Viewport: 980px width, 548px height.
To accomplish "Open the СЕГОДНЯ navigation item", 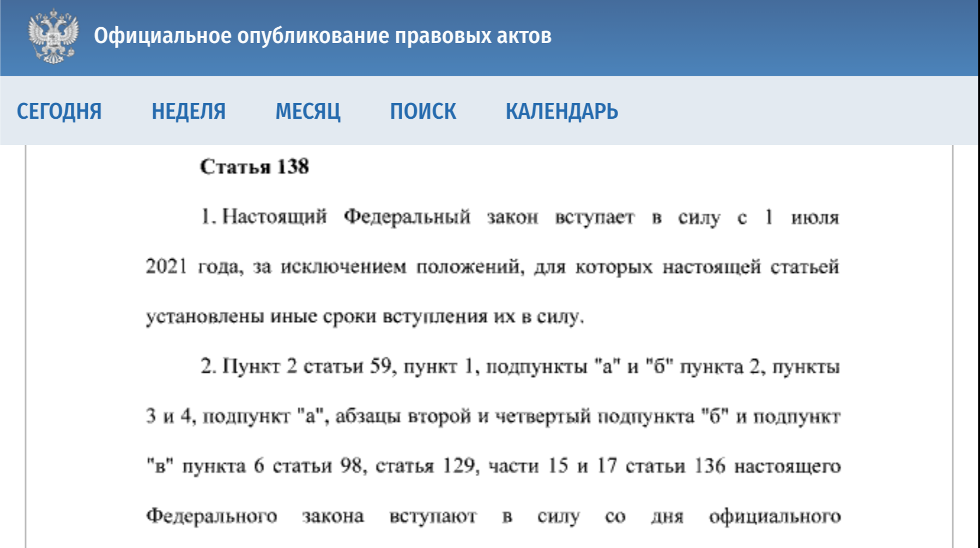I will click(59, 111).
